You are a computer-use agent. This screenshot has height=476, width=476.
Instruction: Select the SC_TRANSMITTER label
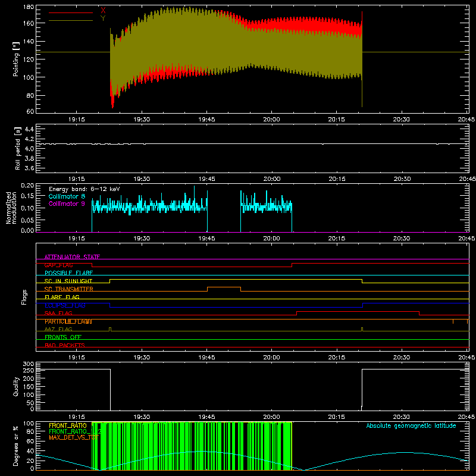pos(69,289)
